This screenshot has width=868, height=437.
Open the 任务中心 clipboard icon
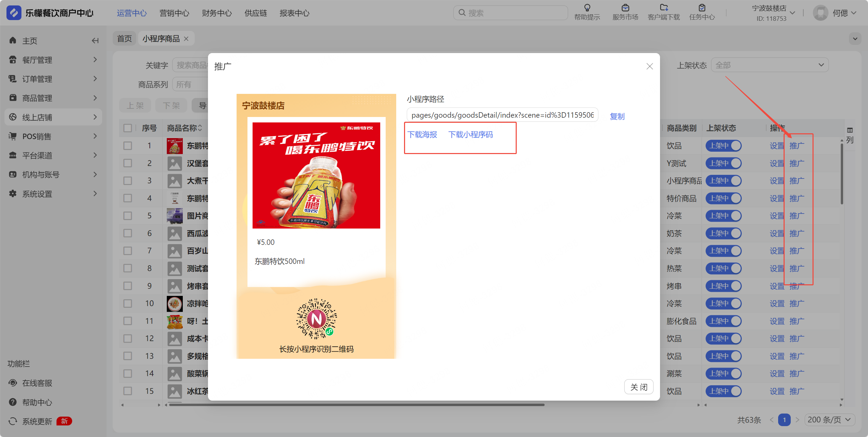(x=702, y=8)
